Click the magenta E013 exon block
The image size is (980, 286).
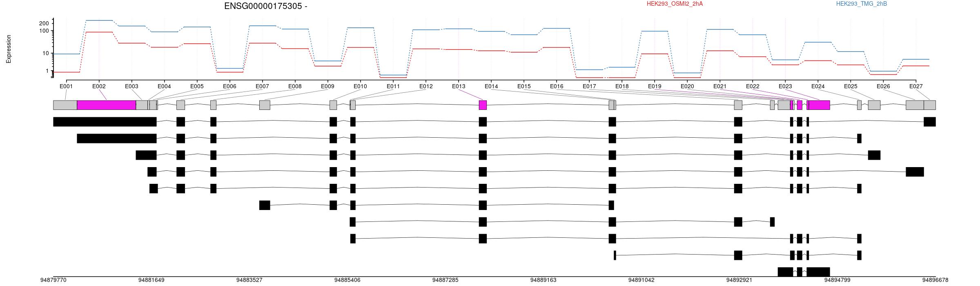pyautogui.click(x=483, y=105)
